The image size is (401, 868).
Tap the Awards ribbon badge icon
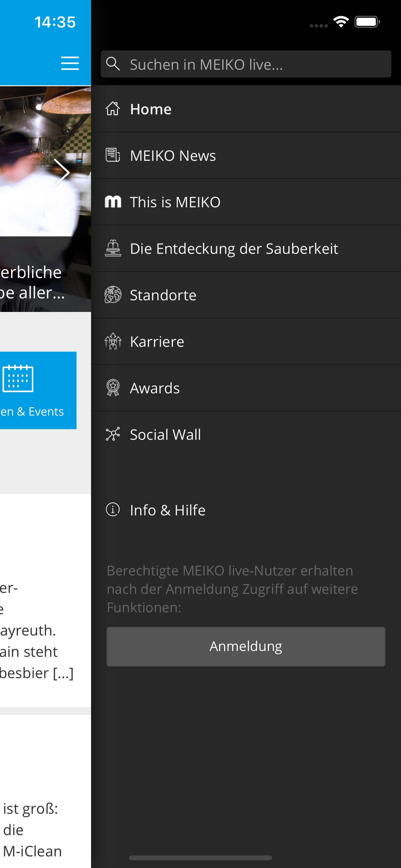(113, 388)
